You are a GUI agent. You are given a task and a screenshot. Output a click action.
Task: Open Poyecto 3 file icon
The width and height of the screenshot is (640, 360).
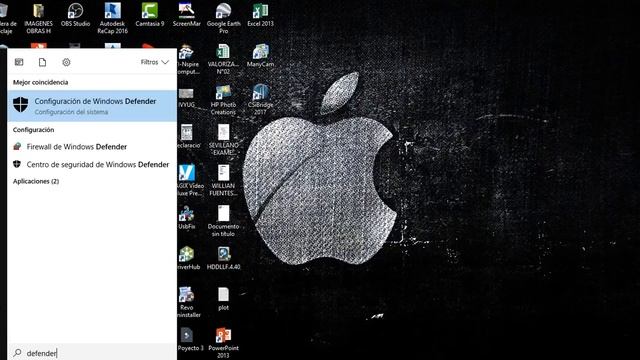click(x=190, y=339)
